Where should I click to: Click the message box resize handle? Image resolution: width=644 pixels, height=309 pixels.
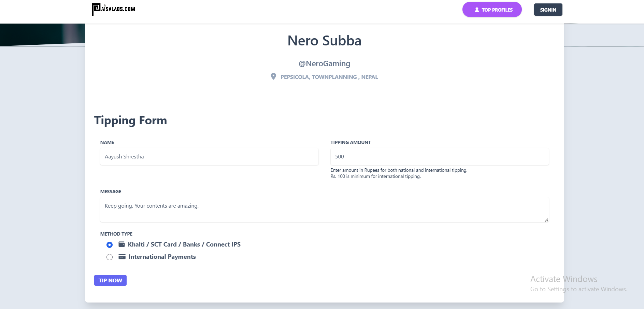click(546, 220)
